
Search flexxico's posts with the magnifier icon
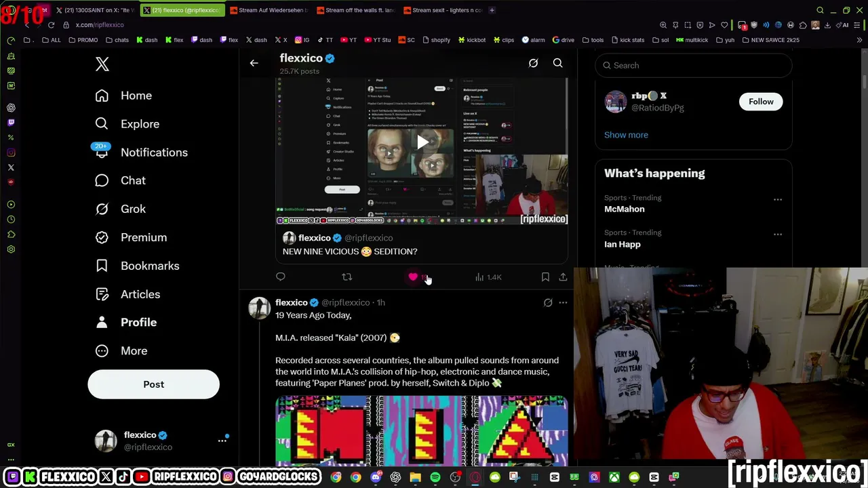point(557,63)
